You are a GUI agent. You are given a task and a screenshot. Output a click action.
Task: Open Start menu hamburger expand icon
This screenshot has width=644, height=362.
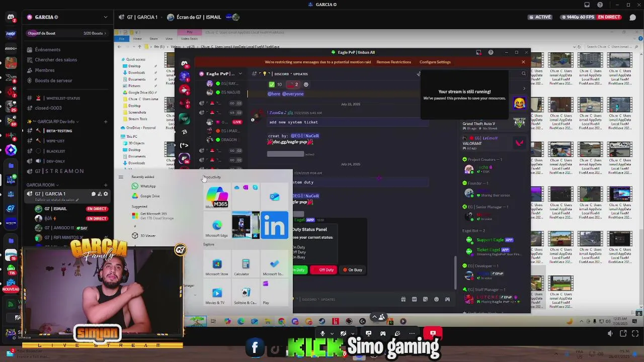coord(121,177)
